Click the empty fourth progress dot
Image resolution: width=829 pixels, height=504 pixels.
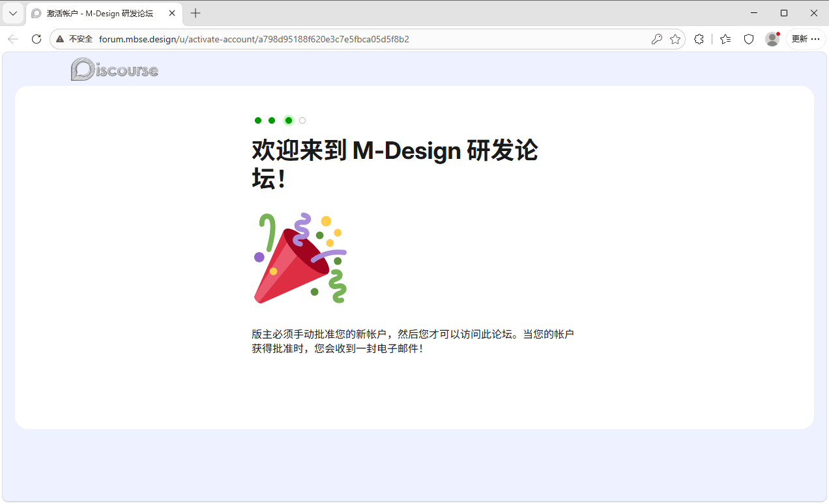pos(302,120)
